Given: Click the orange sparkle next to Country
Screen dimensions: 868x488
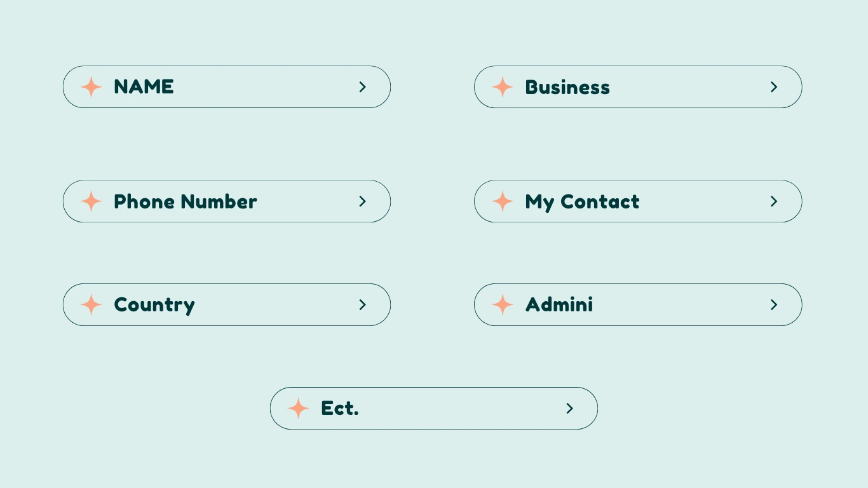Looking at the screenshot, I should click(x=91, y=305).
